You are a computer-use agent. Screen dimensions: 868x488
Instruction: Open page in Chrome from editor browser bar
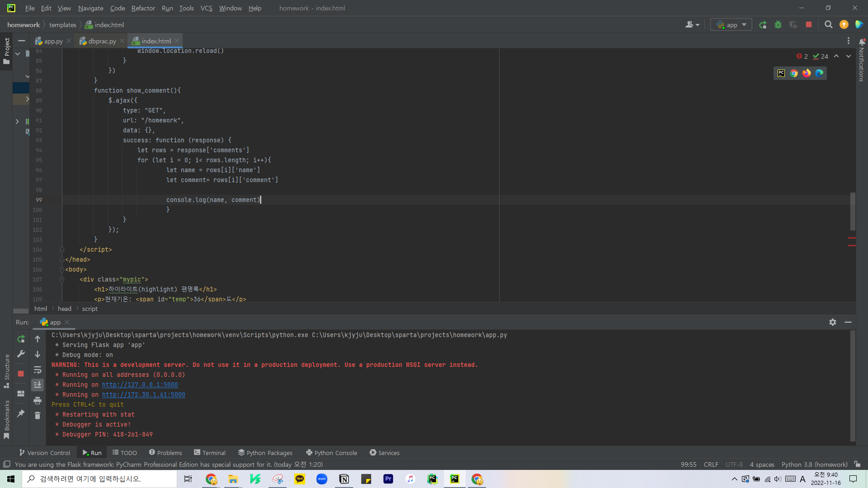click(794, 73)
